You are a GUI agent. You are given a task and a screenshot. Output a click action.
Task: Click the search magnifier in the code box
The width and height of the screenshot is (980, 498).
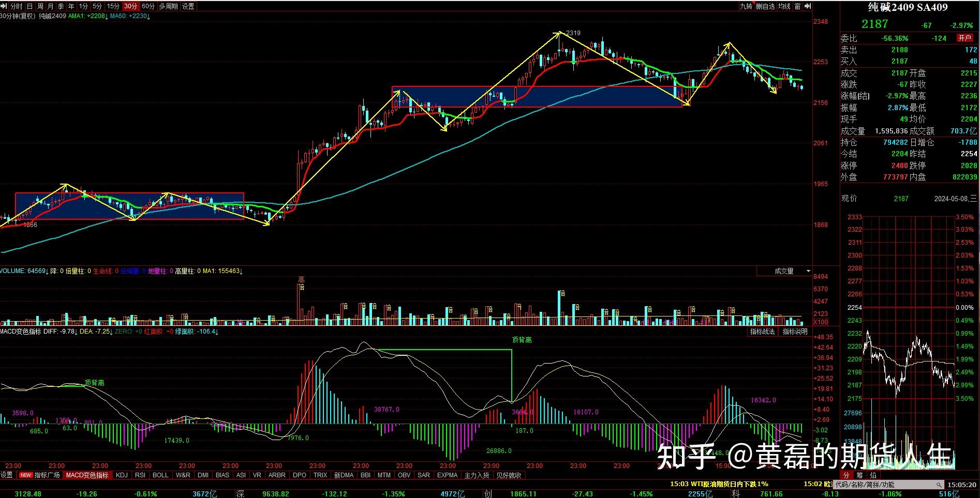pos(939,485)
